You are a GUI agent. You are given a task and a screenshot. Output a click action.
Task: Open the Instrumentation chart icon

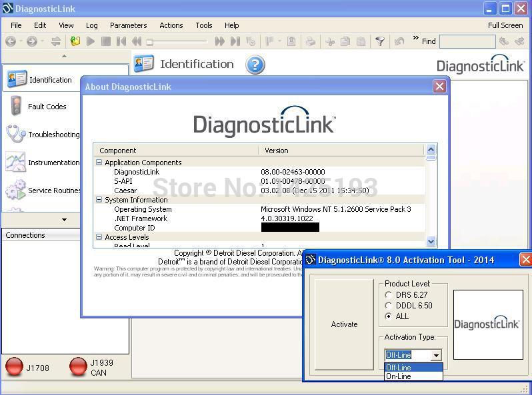tap(15, 162)
